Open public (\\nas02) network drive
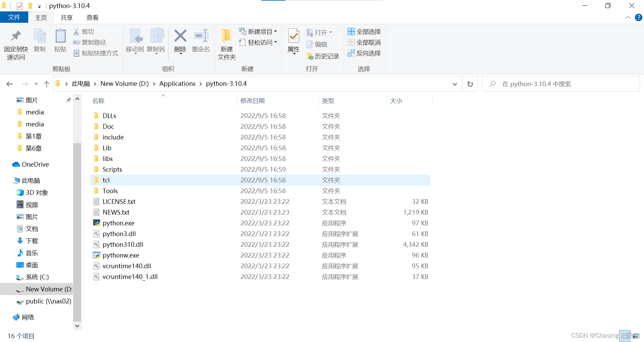The height and width of the screenshot is (342, 644). [44, 301]
